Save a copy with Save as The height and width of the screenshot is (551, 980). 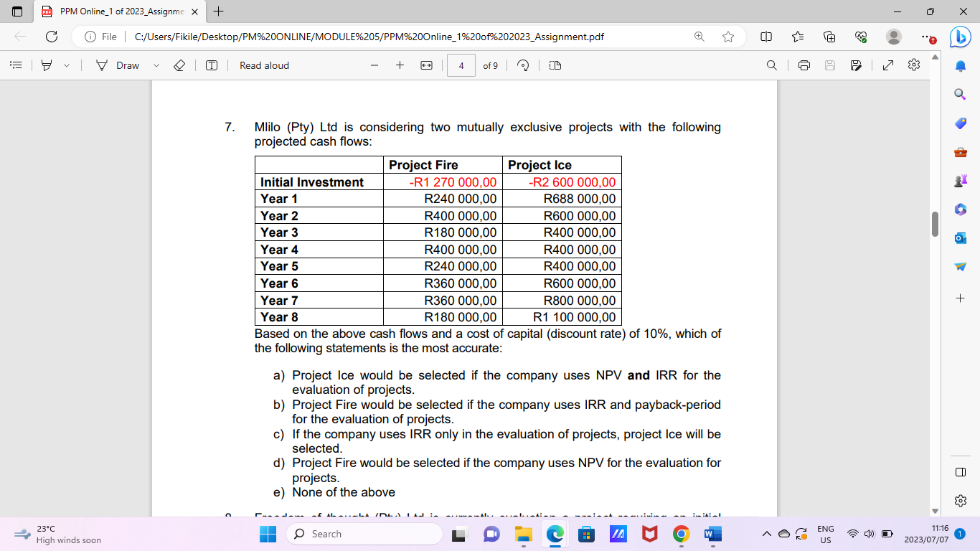pyautogui.click(x=855, y=65)
